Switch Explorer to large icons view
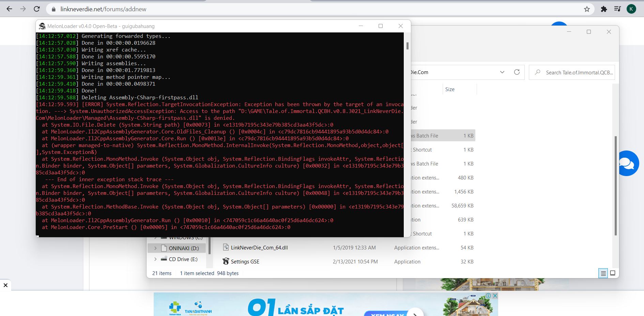This screenshot has height=316, width=644. point(613,273)
